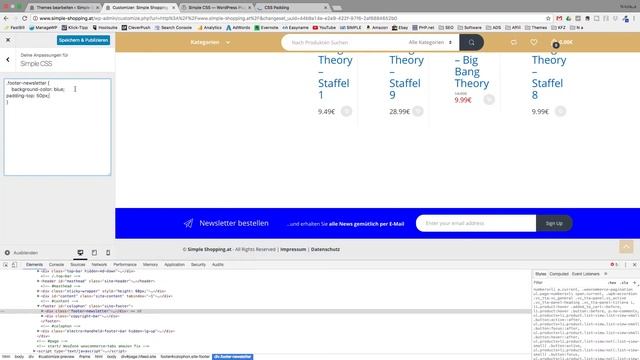Switch to mobile preview mode

coord(108,253)
